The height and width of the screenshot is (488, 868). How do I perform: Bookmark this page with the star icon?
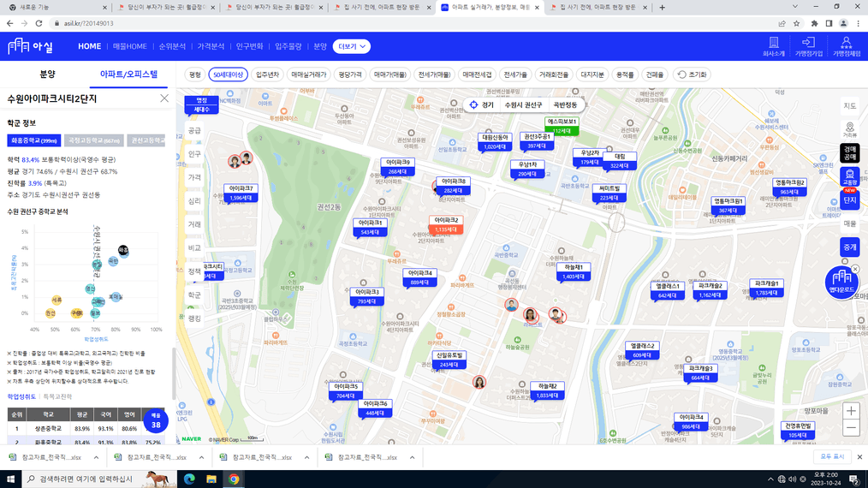click(797, 23)
